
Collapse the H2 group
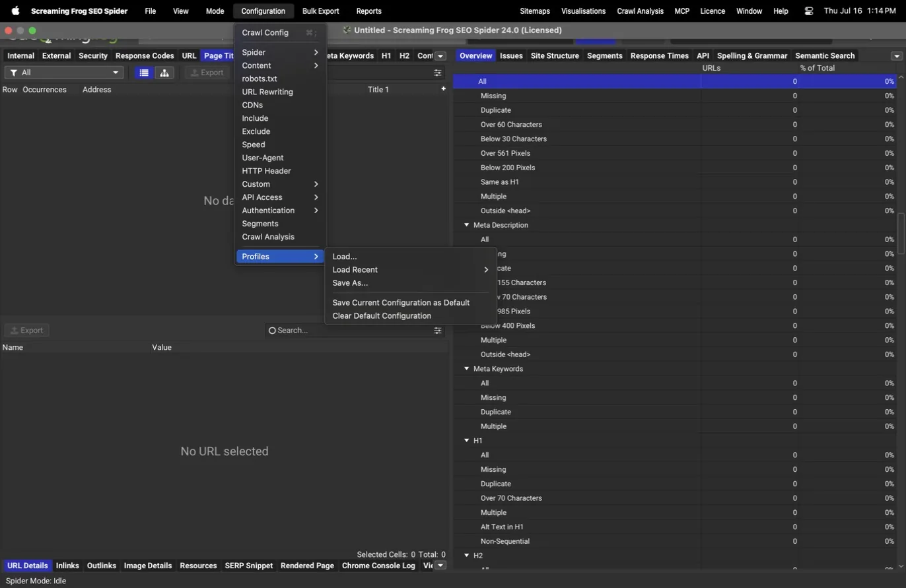466,556
